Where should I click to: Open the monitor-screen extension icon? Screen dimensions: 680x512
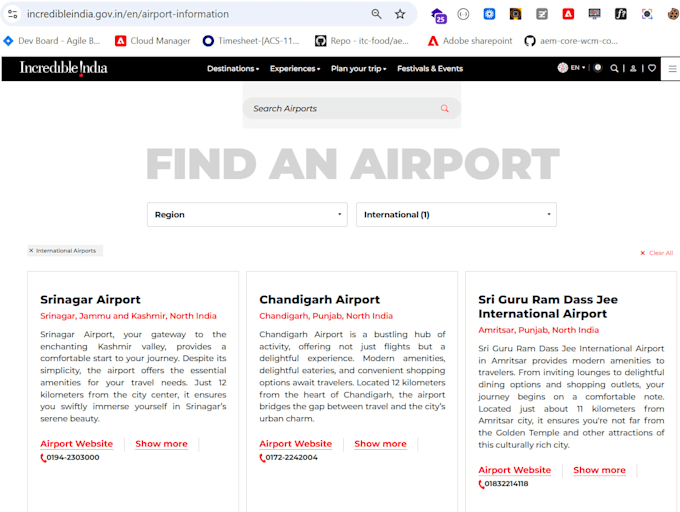point(594,14)
